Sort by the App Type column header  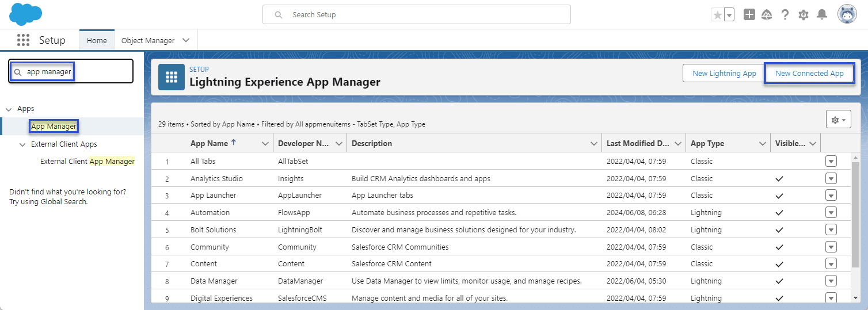click(707, 143)
